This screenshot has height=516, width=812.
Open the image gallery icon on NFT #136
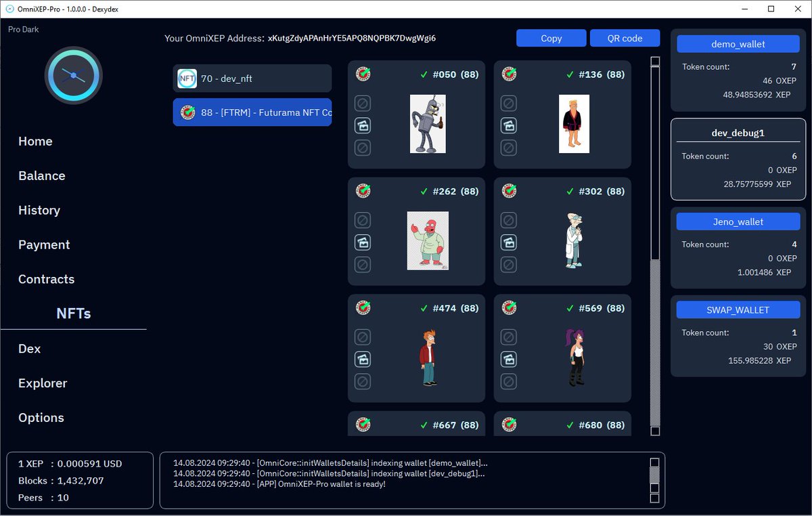coord(509,125)
